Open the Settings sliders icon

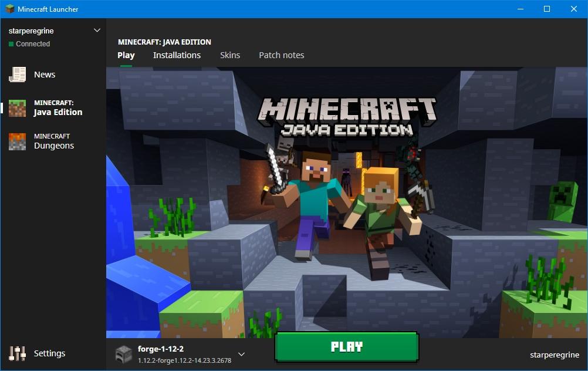tap(17, 353)
